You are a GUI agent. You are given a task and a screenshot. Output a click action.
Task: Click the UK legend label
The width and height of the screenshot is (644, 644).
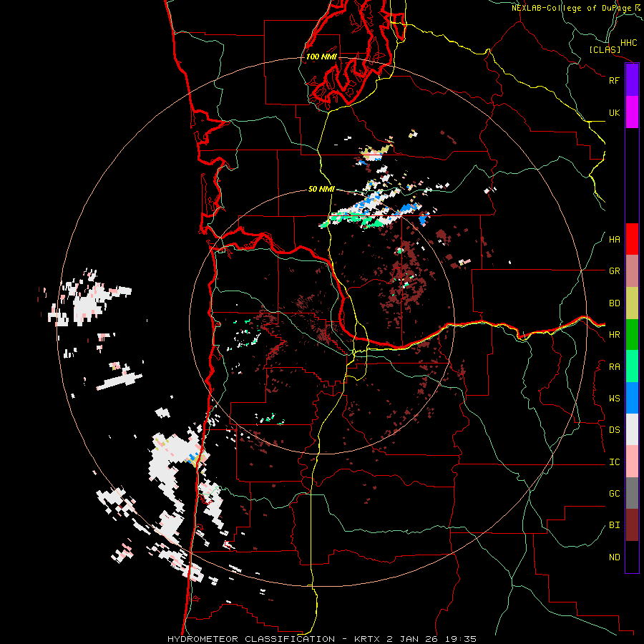[614, 112]
